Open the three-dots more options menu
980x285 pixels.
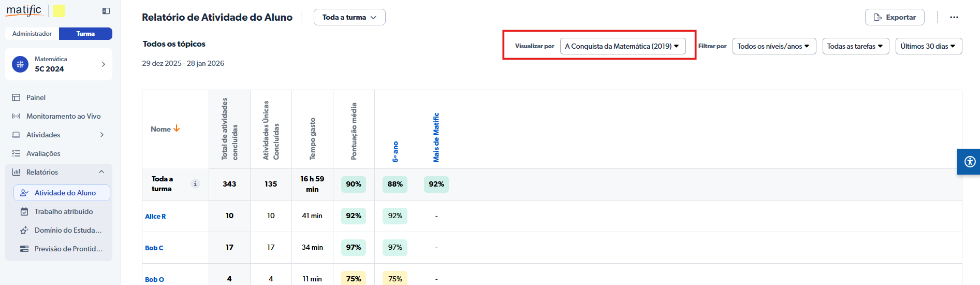point(954,17)
